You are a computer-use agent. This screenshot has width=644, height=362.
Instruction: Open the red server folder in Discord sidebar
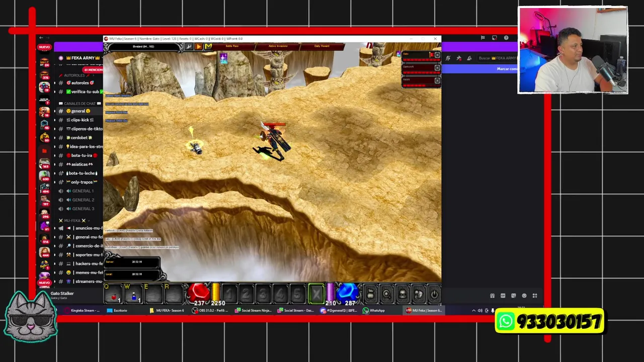point(44,151)
